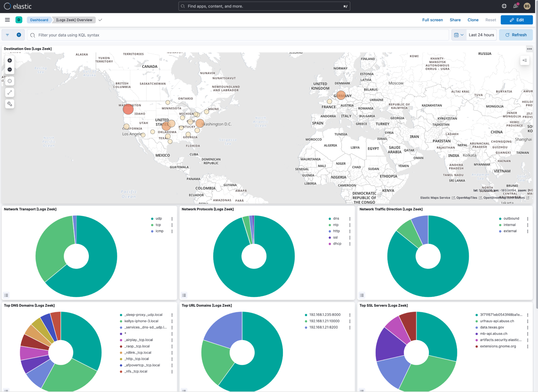The height and width of the screenshot is (392, 538).
Task: Click the external legend label
Action: tap(510, 231)
